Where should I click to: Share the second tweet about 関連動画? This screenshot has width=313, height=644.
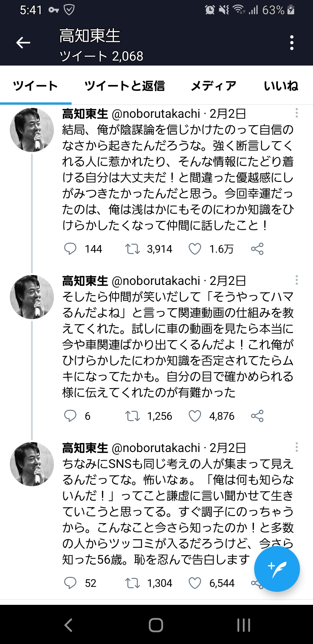click(x=257, y=416)
